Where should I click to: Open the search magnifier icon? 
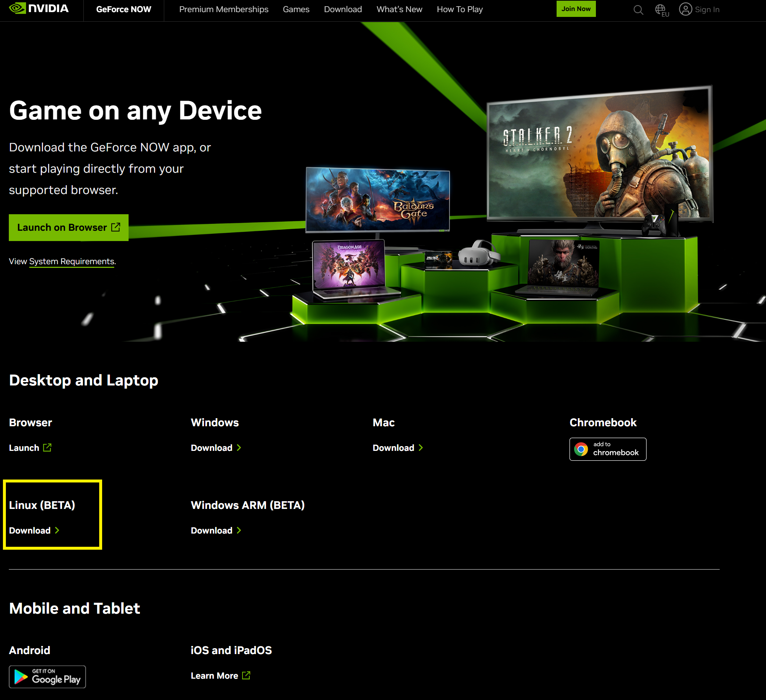coord(639,10)
